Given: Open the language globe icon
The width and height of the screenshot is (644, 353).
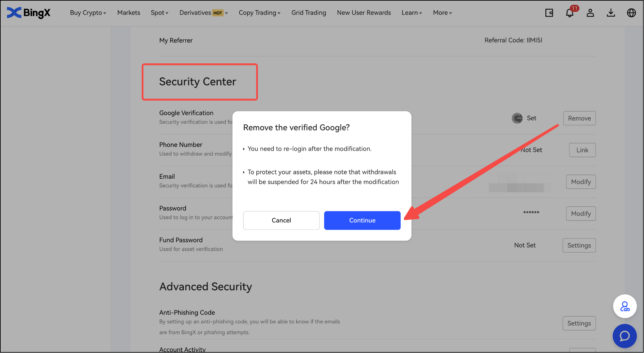Looking at the screenshot, I should (631, 13).
